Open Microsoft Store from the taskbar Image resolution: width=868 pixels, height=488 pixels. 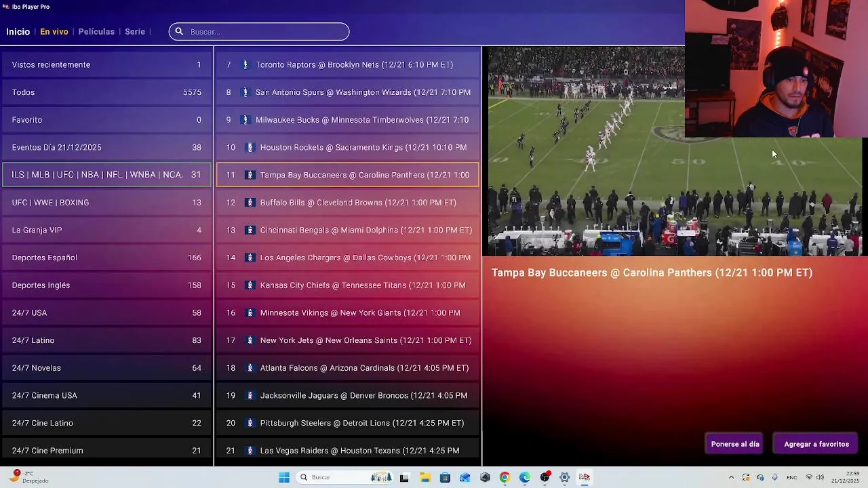445,478
